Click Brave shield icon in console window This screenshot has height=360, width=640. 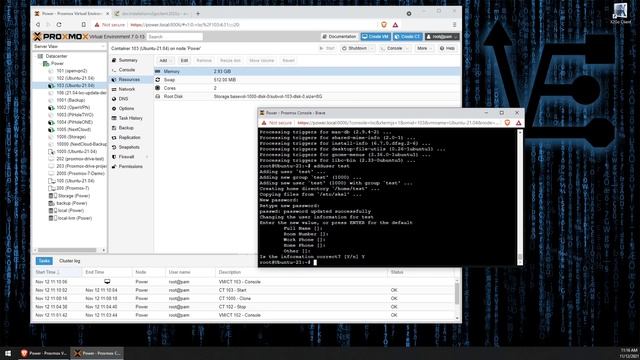click(507, 123)
